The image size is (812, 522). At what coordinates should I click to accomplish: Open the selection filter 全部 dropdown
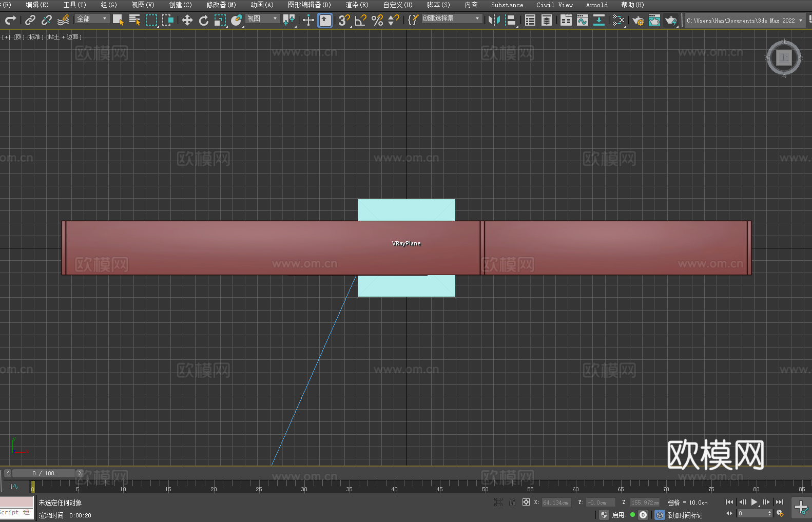coord(92,18)
